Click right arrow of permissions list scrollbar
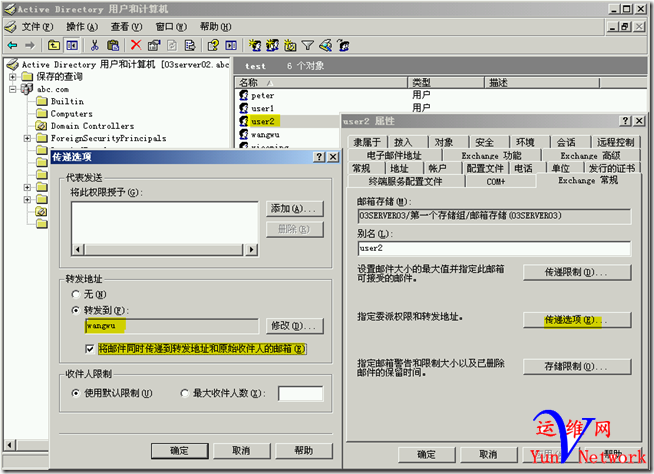 [251, 250]
